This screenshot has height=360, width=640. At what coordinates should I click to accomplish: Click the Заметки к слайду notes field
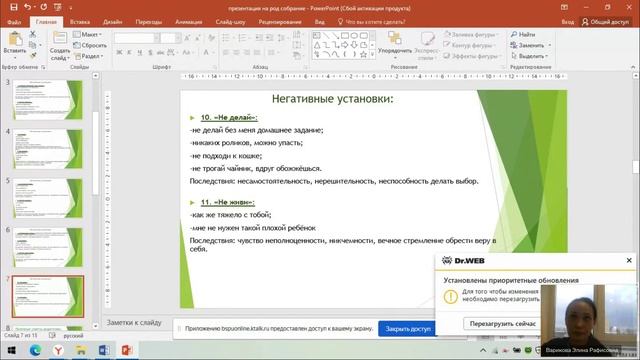pos(134,322)
